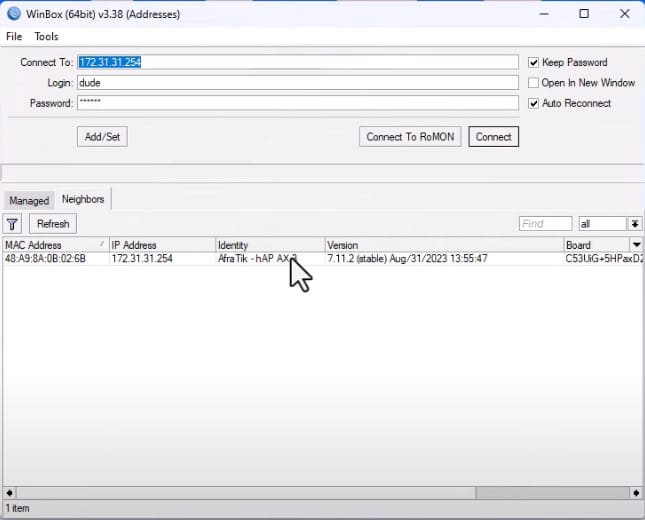Click the WinBox application logo icon
Viewport: 645px width, 520px height.
tap(14, 14)
